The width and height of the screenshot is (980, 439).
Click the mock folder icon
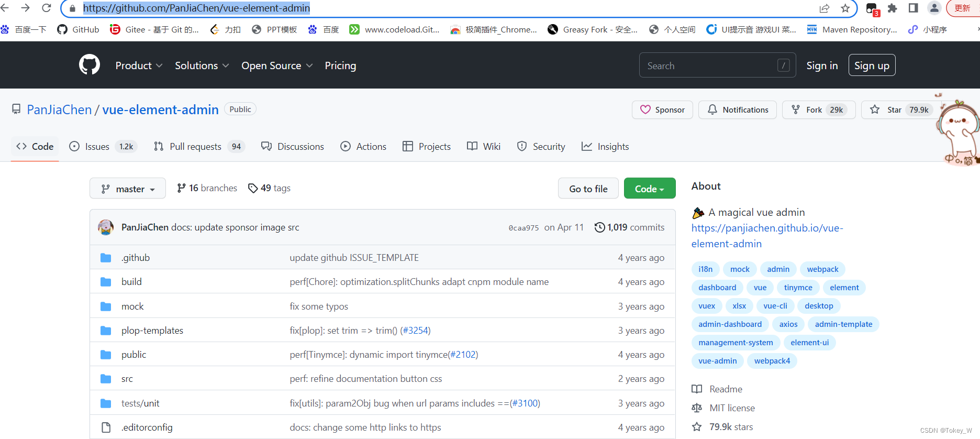106,306
